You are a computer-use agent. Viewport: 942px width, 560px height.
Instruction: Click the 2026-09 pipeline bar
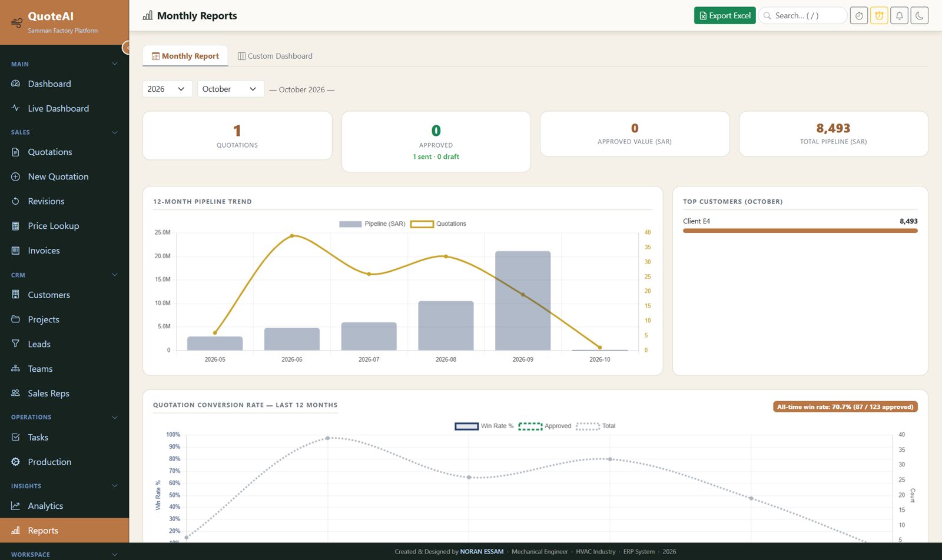[523, 301]
